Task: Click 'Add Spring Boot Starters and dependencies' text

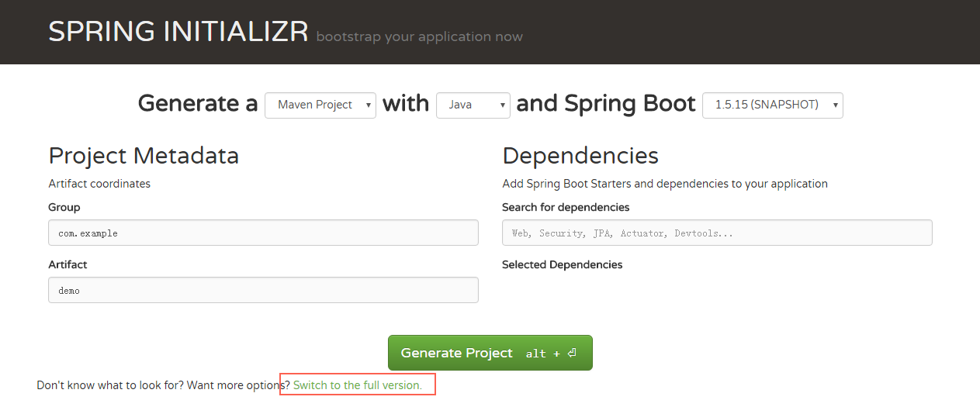Action: click(665, 184)
